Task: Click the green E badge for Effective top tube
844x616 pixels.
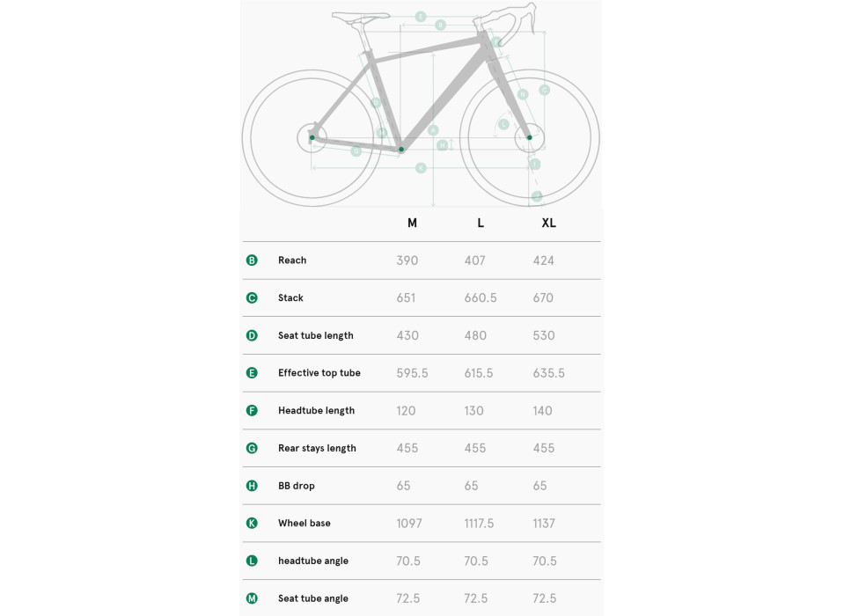Action: pos(252,373)
